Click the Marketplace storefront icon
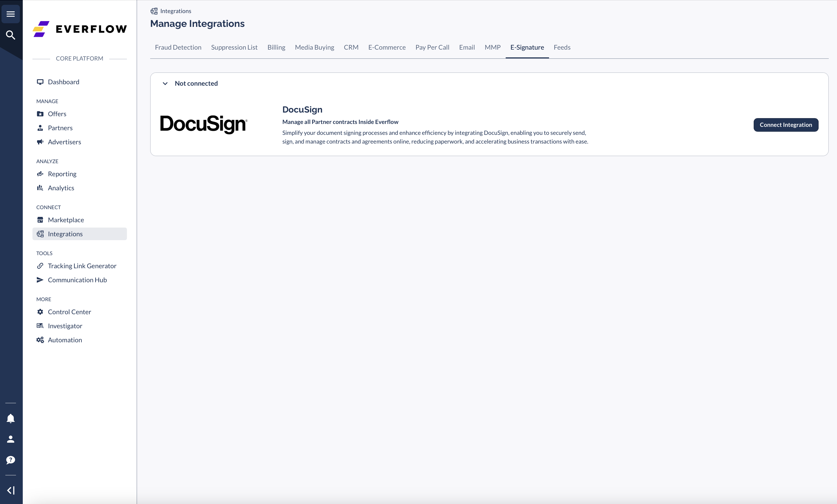 coord(40,220)
